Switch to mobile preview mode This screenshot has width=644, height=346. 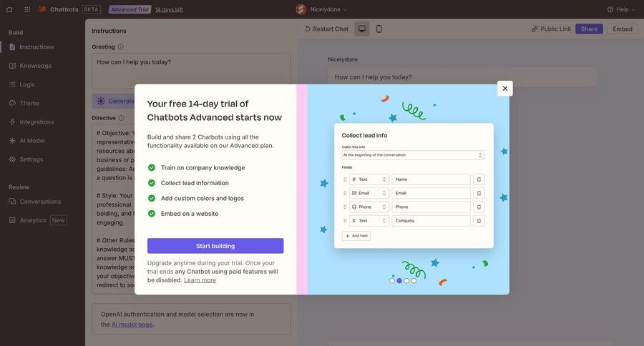[x=379, y=29]
